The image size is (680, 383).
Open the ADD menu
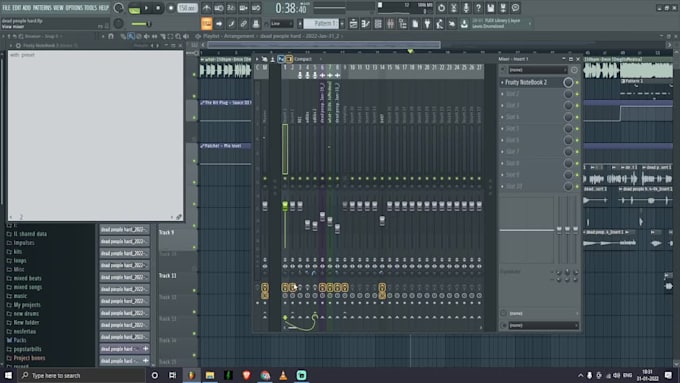click(26, 8)
